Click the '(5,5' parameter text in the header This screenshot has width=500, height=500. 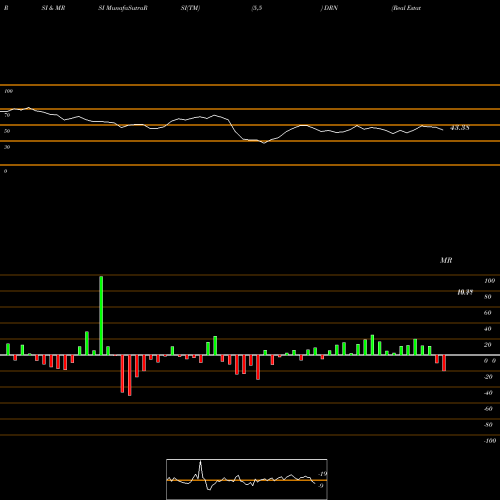coord(257,8)
